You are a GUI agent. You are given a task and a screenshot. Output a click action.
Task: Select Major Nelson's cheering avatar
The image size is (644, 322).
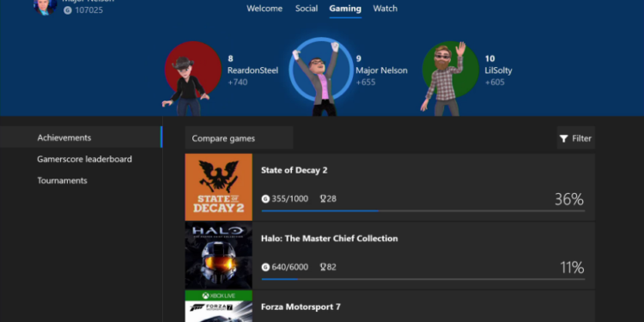tap(321, 76)
